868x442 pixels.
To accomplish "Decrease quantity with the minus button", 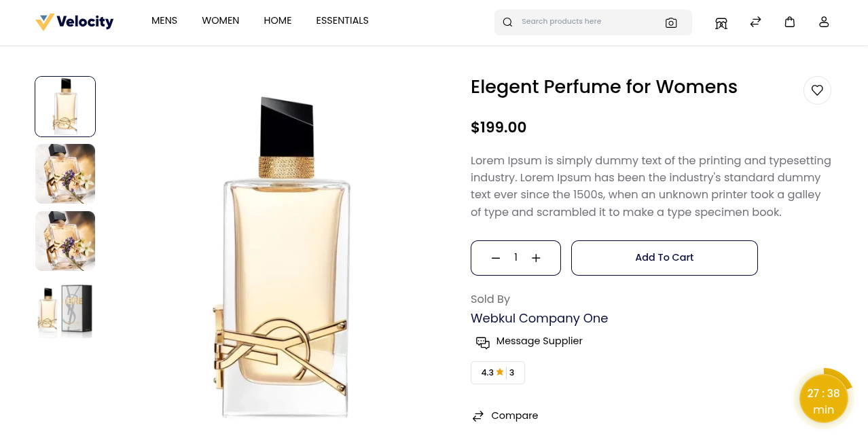I will pos(495,257).
